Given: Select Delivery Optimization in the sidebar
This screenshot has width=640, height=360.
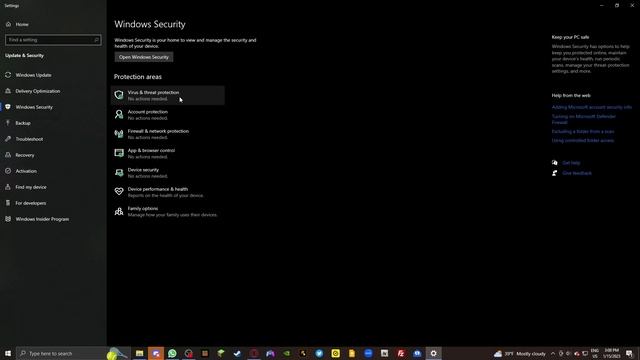Looking at the screenshot, I should click(53, 91).
